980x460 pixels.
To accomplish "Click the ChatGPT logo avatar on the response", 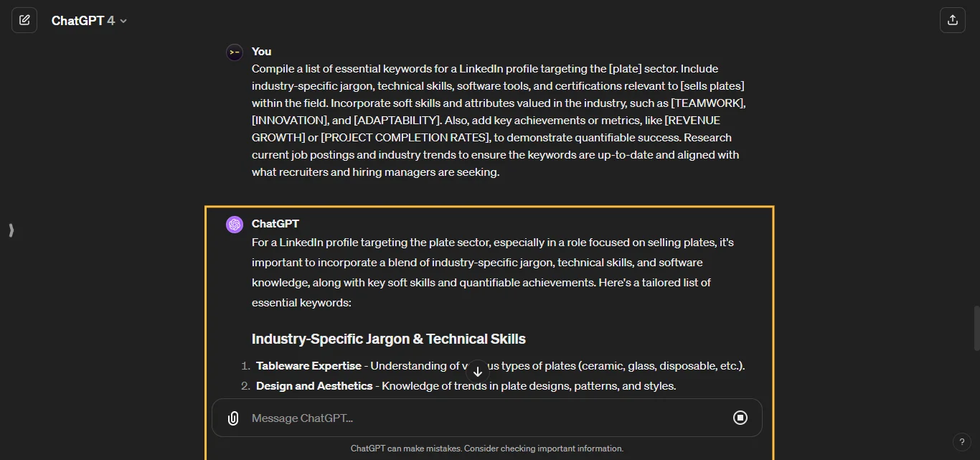I will pos(234,224).
